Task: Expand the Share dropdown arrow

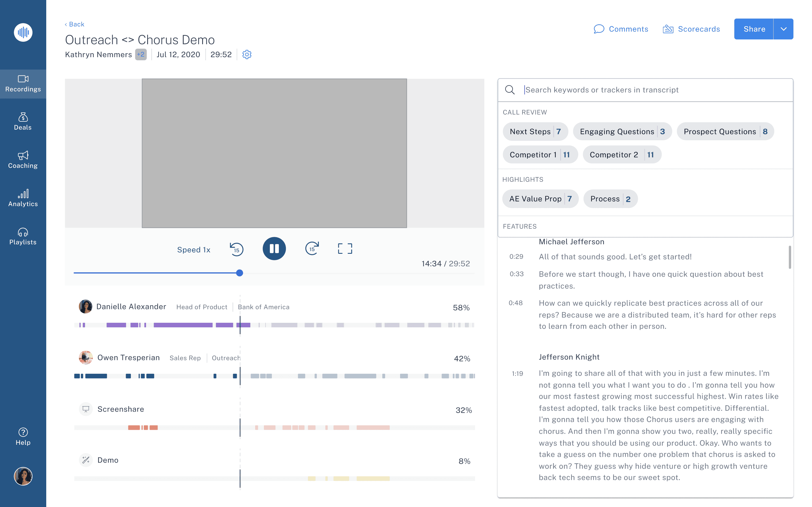Action: [783, 29]
